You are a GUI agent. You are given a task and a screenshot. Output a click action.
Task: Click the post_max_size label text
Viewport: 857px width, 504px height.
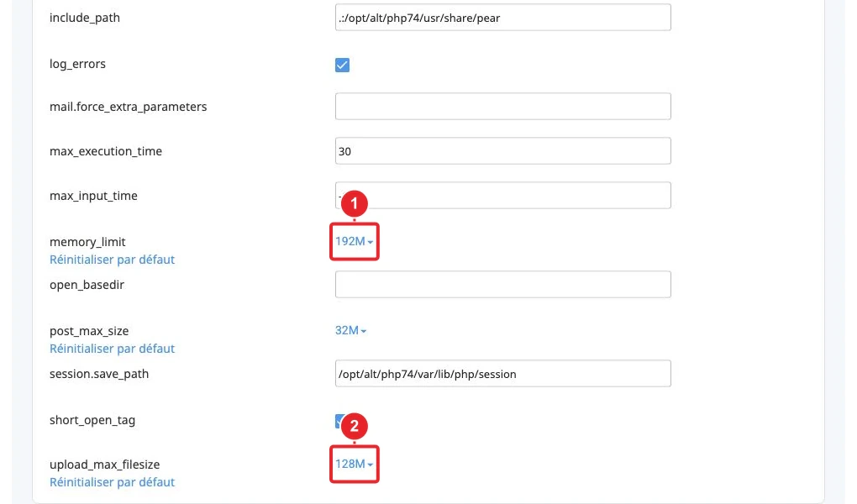[x=89, y=331]
